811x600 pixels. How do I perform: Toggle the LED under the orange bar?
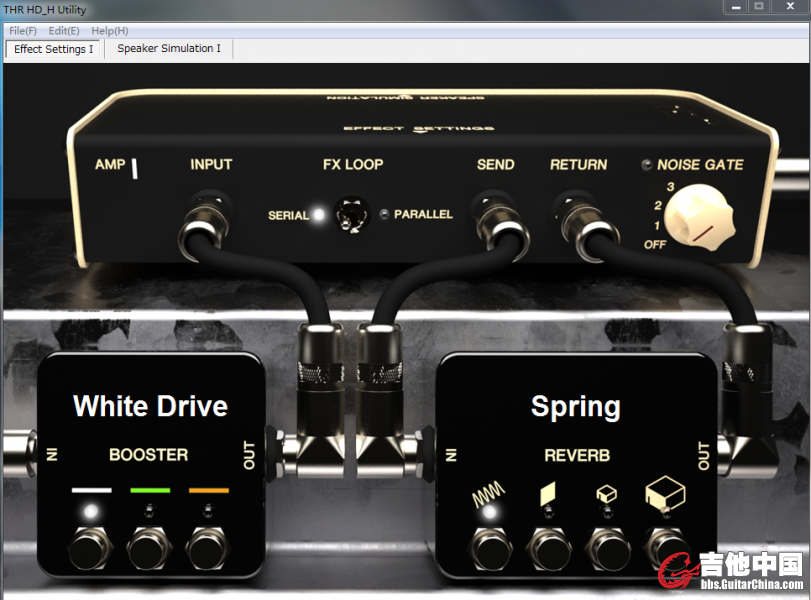point(208,511)
